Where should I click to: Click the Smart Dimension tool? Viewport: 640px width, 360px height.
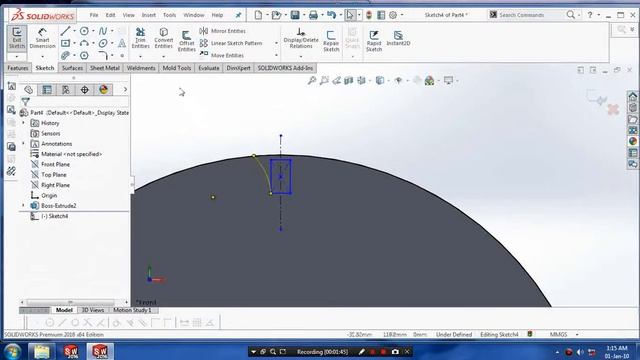tap(42, 38)
